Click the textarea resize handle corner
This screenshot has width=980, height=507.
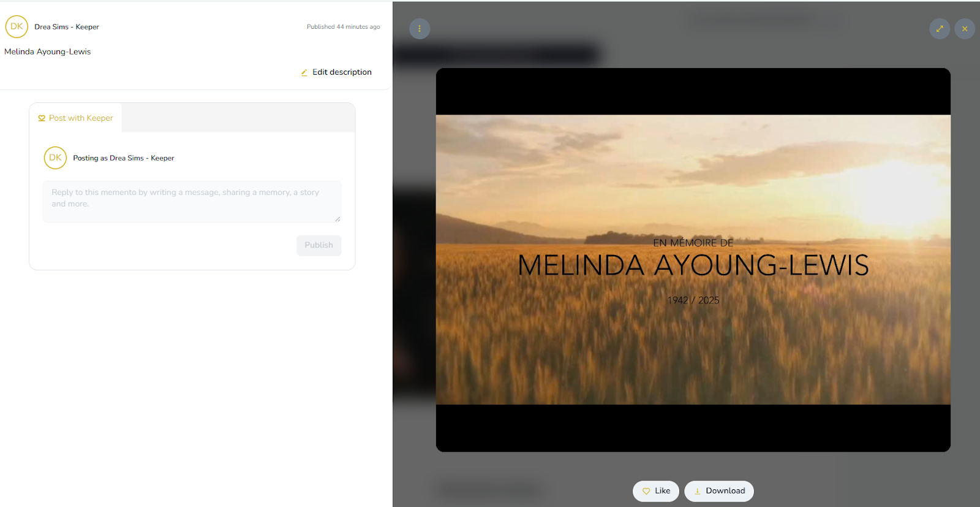pos(337,219)
